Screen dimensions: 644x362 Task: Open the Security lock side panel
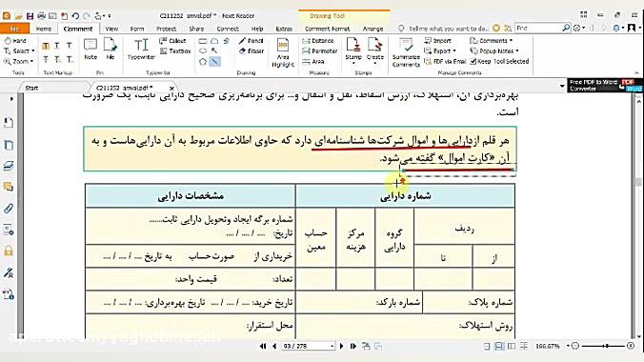(x=9, y=251)
